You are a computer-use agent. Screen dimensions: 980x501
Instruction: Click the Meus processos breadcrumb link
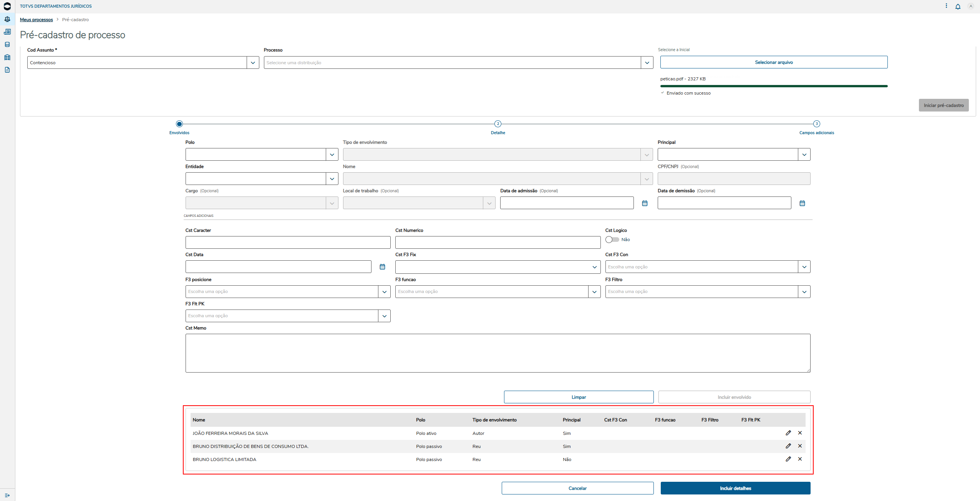36,20
